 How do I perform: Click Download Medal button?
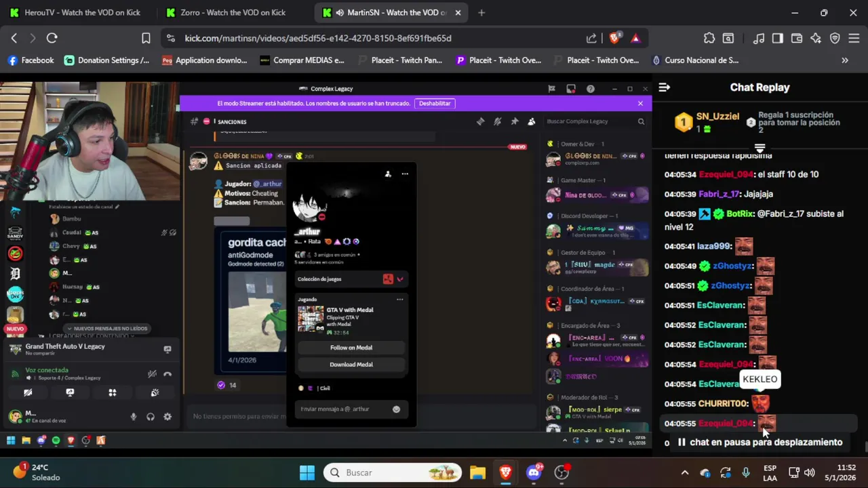click(x=351, y=365)
